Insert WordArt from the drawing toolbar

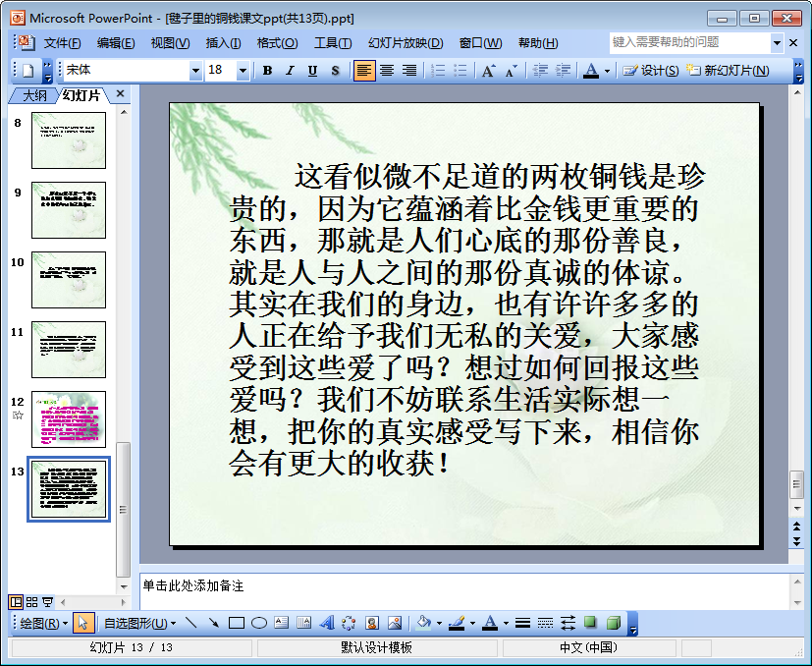click(326, 623)
